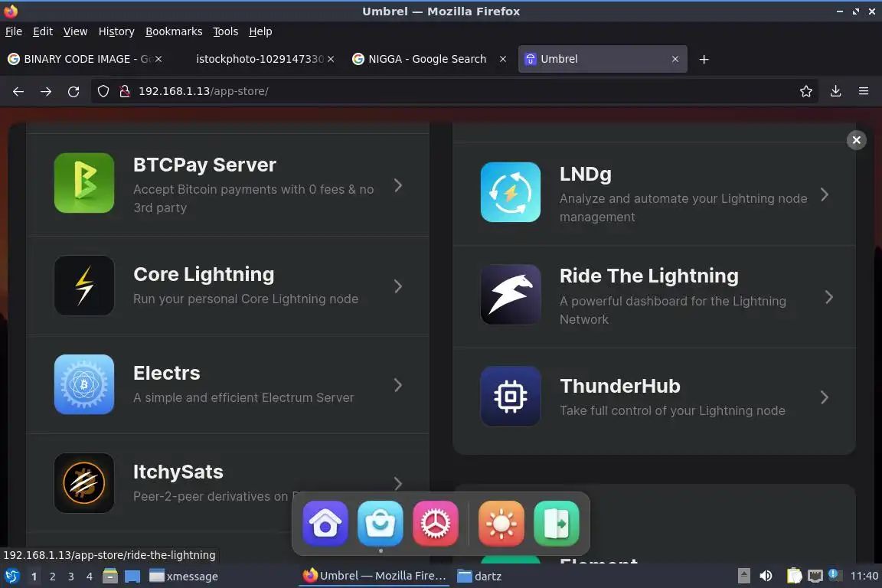
Task: Open the File menu
Action: (14, 31)
